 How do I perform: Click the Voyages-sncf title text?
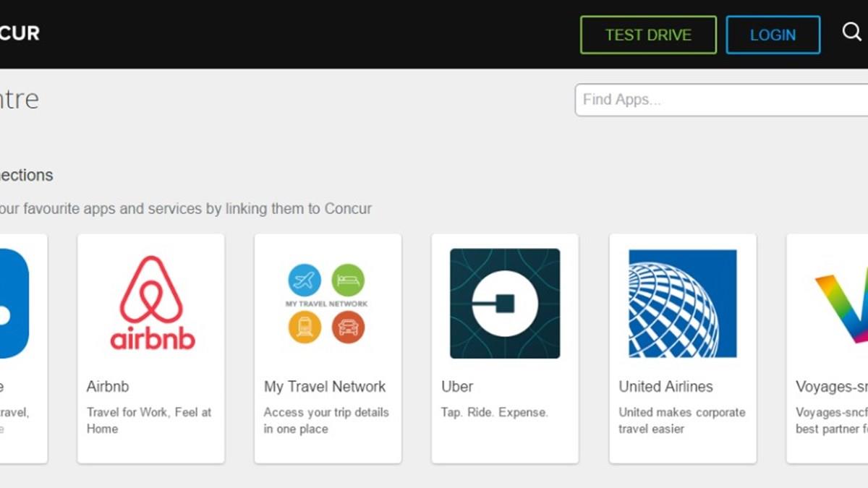pyautogui.click(x=832, y=387)
